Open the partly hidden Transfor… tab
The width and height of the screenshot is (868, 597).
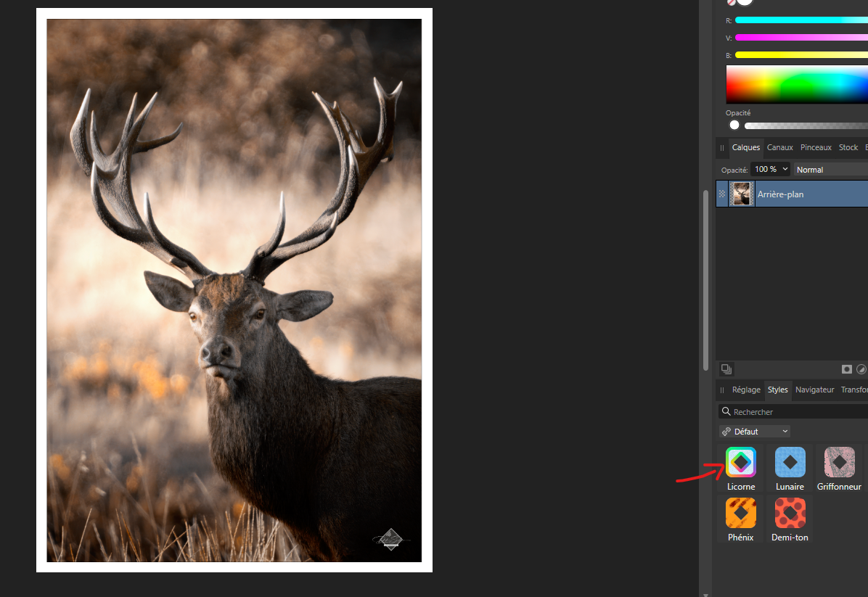854,390
